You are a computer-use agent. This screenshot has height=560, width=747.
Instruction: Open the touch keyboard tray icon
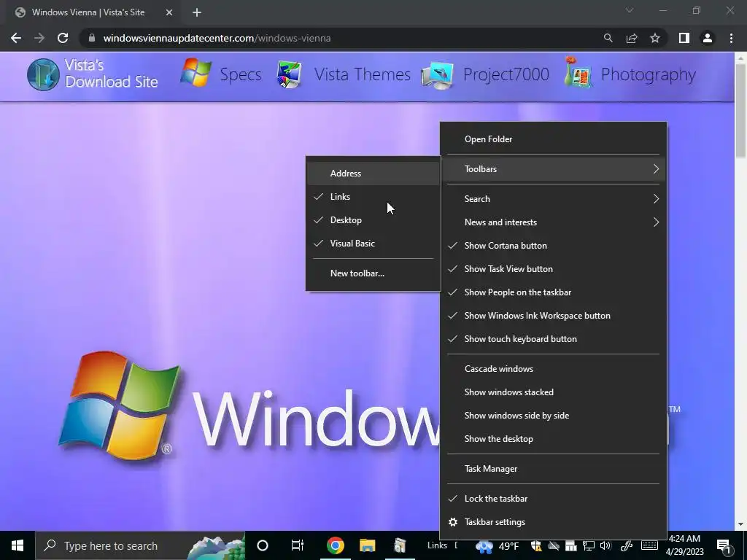[x=649, y=545]
